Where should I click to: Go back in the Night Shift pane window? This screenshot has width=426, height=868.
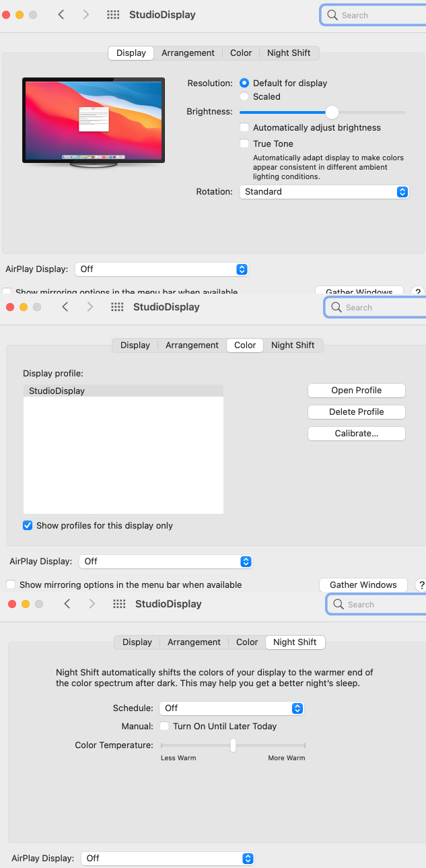tap(67, 603)
